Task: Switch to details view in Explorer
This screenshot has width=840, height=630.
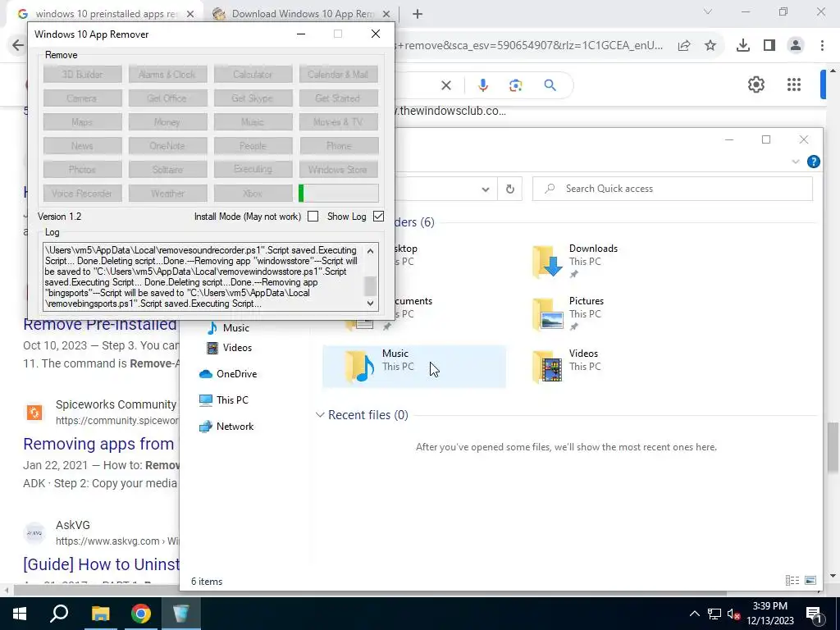Action: point(792,580)
